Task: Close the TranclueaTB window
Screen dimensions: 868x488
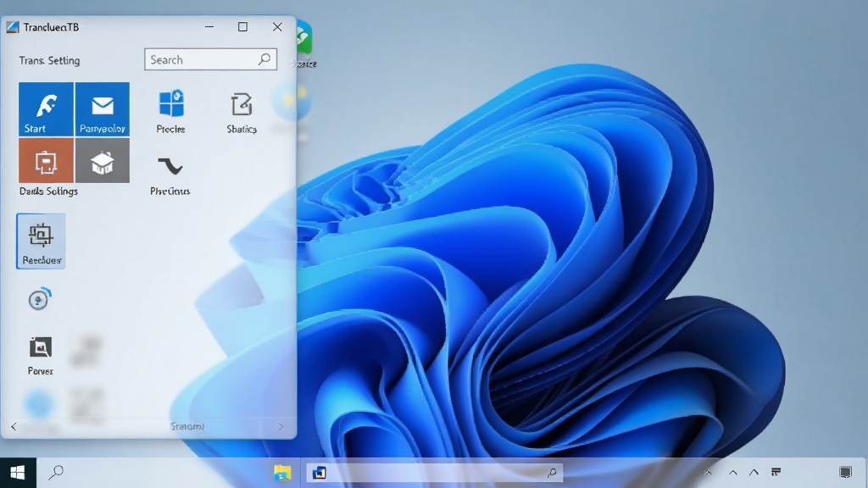Action: [277, 26]
